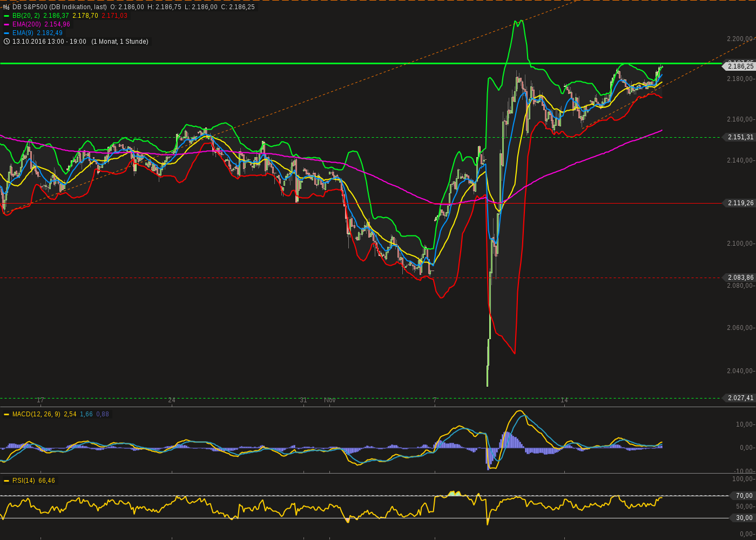
Task: Click the low price value L: 2.186,00
Action: pos(201,7)
